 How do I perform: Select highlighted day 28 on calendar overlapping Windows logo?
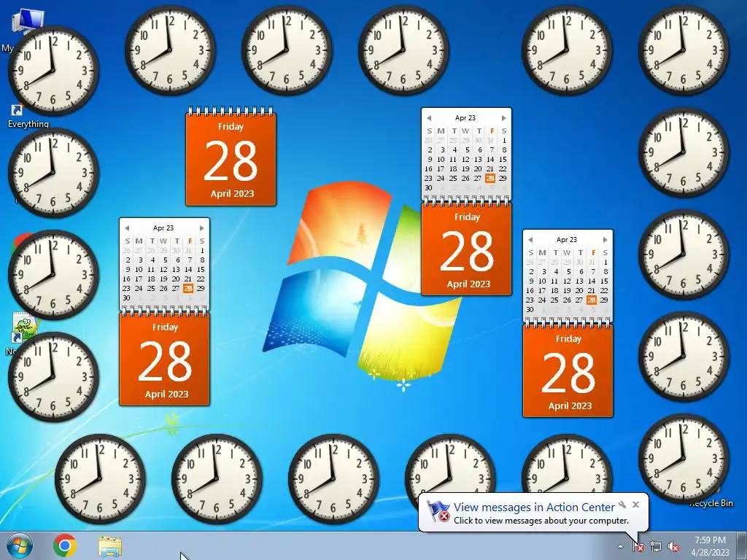(x=489, y=178)
